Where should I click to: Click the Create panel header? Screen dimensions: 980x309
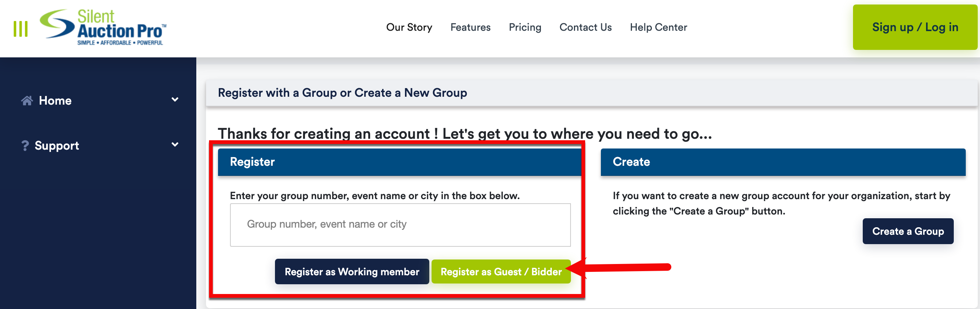pyautogui.click(x=783, y=162)
